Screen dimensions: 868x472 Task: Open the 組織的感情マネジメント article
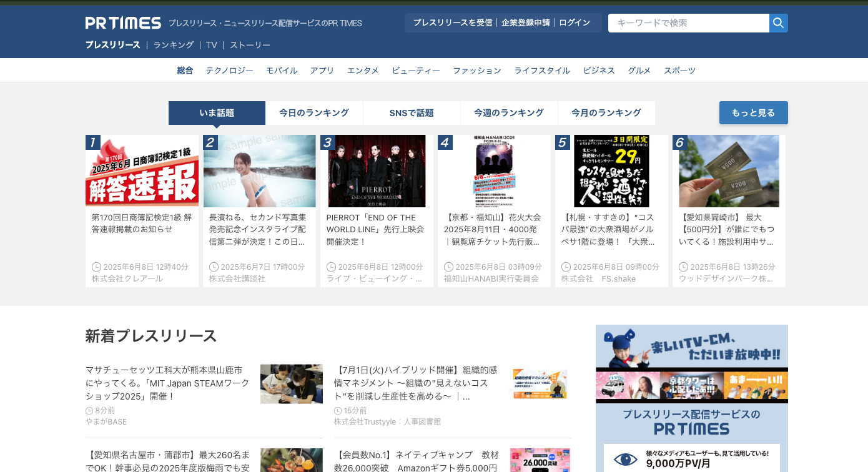pyautogui.click(x=416, y=383)
